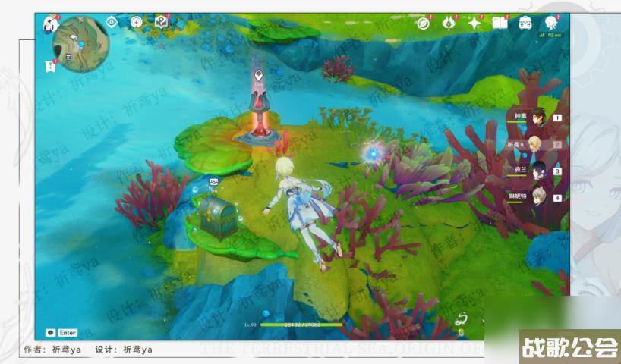Open the inventory backpack icon
Image resolution: width=621 pixels, height=364 pixels.
click(525, 24)
